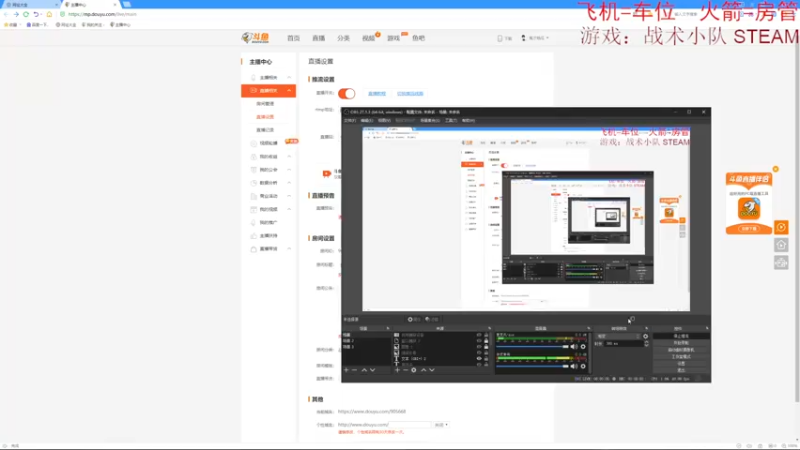The width and height of the screenshot is (800, 450).
Task: Click the orange play button on right sidebar
Action: pyautogui.click(x=781, y=228)
